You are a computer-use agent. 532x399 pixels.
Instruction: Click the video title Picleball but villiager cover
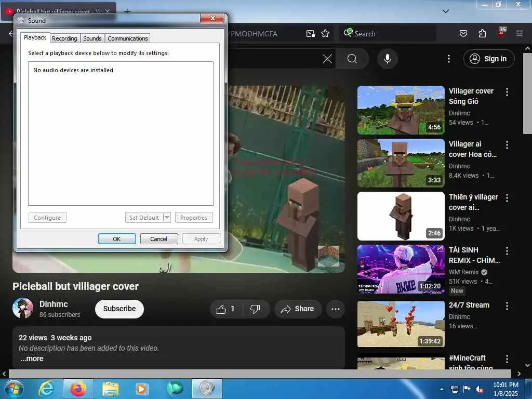75,286
